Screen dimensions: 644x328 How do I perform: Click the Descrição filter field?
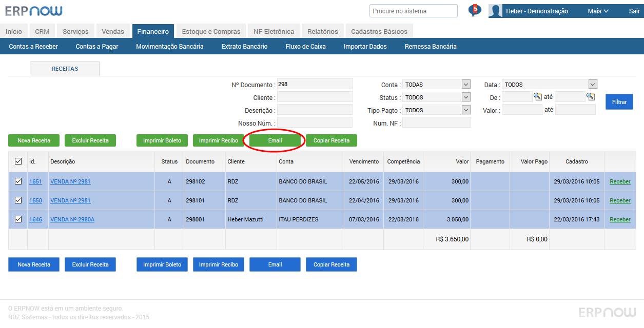coord(315,109)
